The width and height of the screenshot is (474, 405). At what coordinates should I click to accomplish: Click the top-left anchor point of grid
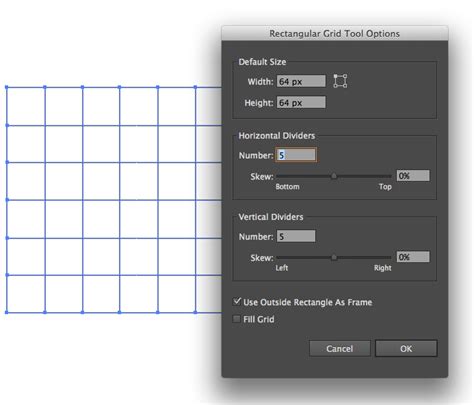coord(7,87)
